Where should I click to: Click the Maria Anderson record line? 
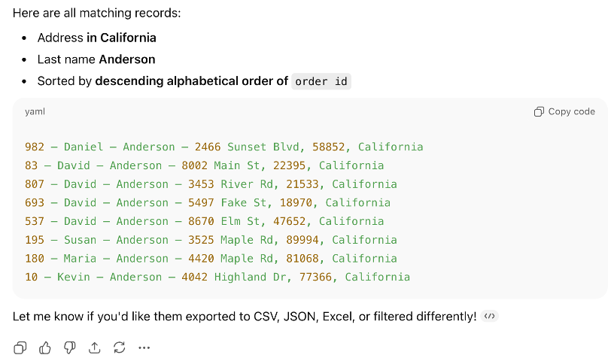211,259
